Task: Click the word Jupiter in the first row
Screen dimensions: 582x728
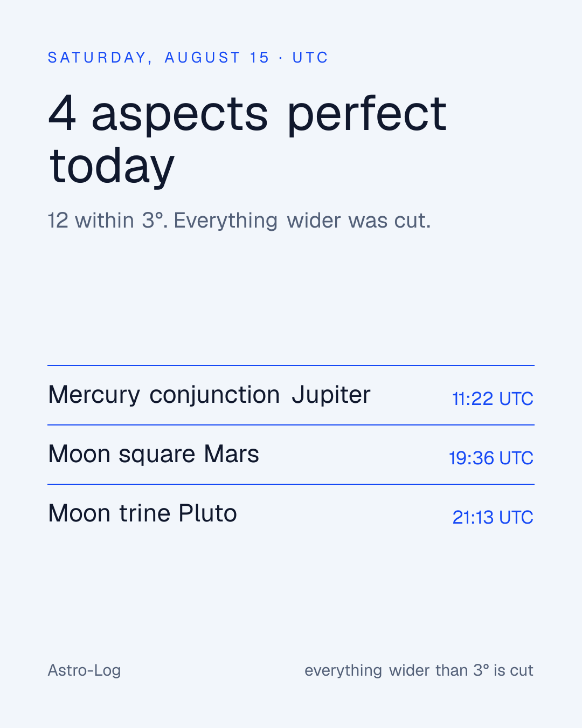Action: point(331,395)
